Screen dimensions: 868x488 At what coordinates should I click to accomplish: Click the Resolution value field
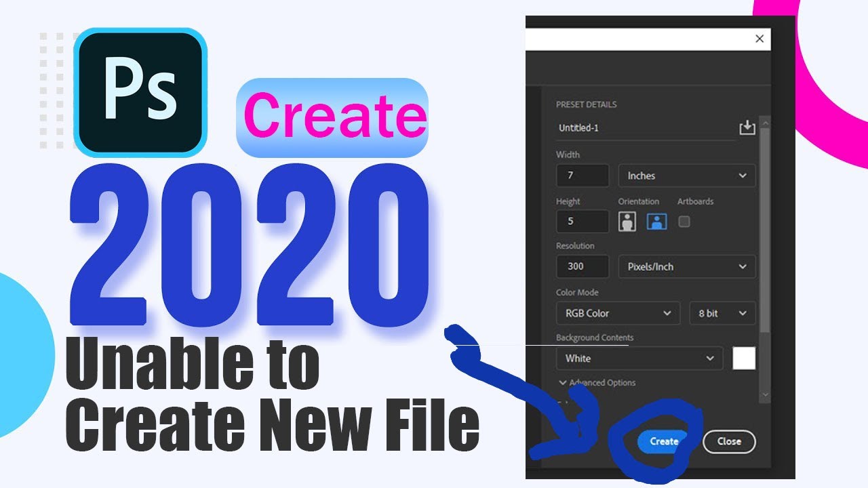(x=582, y=266)
